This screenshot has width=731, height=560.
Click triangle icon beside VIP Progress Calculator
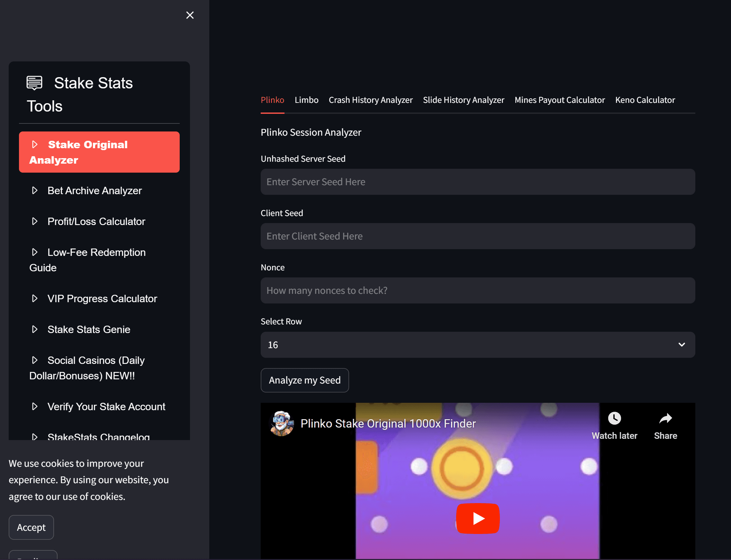pos(35,298)
